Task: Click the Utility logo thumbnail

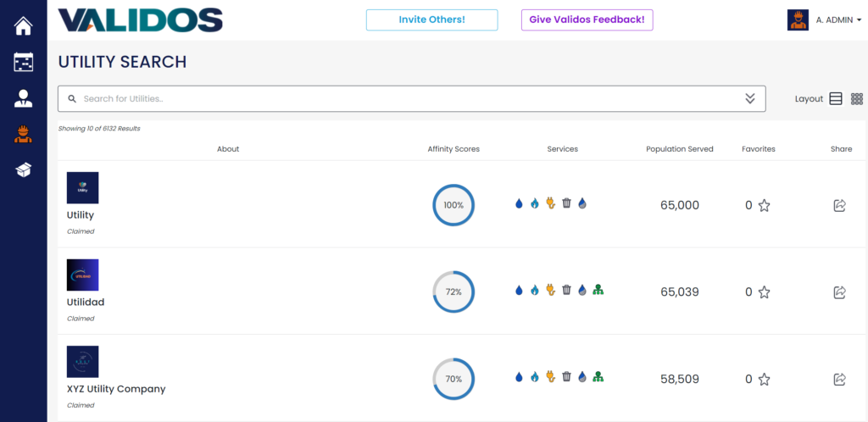Action: [x=82, y=187]
